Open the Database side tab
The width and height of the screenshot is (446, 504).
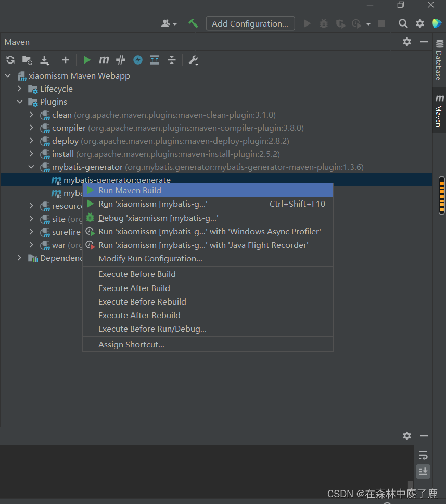click(x=439, y=60)
